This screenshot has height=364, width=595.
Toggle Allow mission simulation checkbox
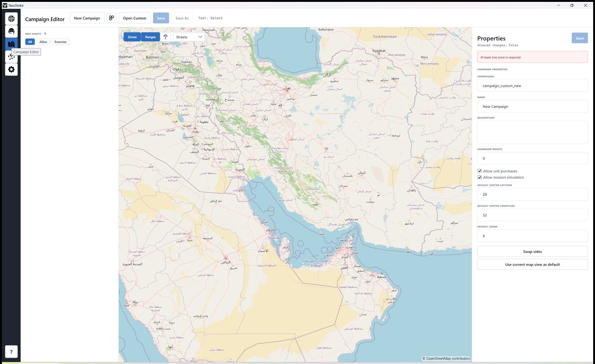pos(480,177)
